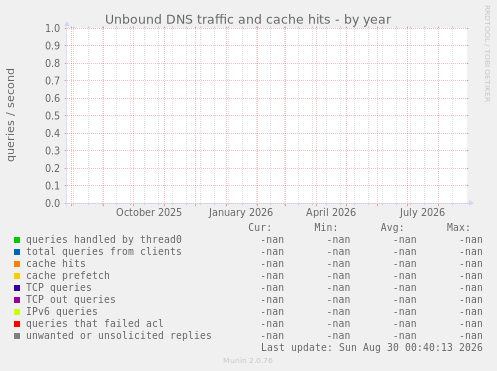Click the 'cache hits' legend label
This screenshot has width=497, height=371.
click(56, 263)
